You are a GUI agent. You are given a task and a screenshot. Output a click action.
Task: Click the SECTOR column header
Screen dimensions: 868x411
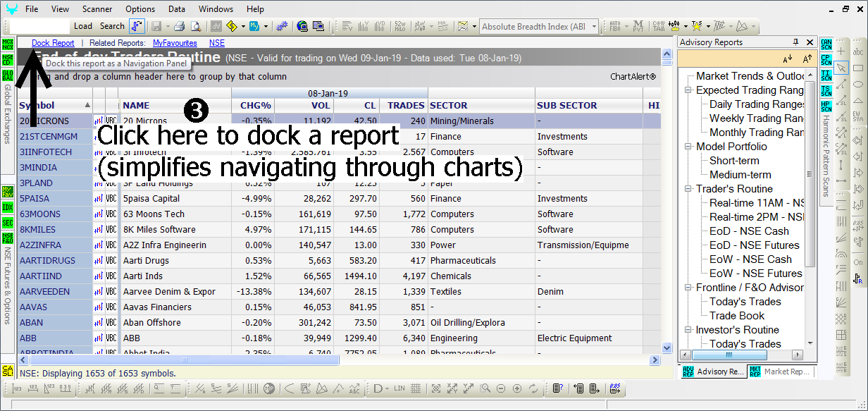pos(481,106)
